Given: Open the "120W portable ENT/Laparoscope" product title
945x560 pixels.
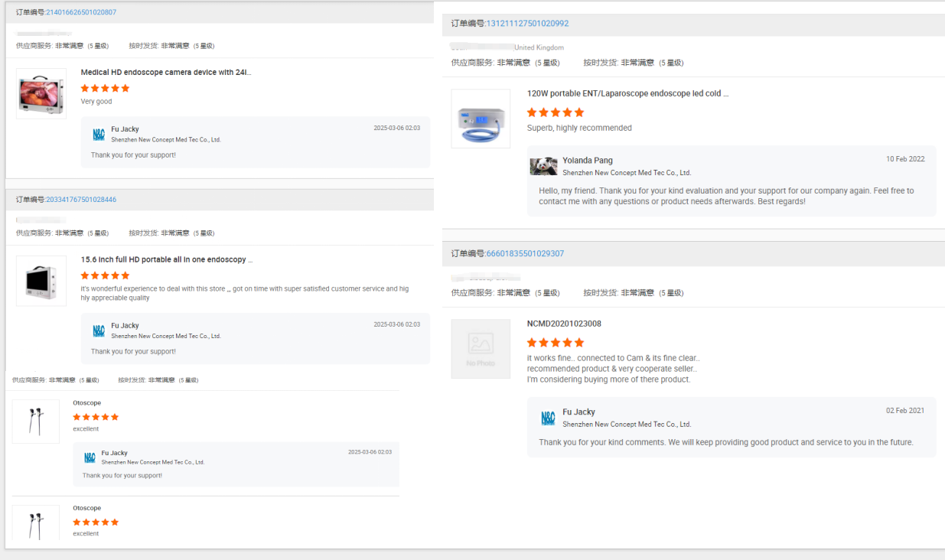Looking at the screenshot, I should (627, 93).
